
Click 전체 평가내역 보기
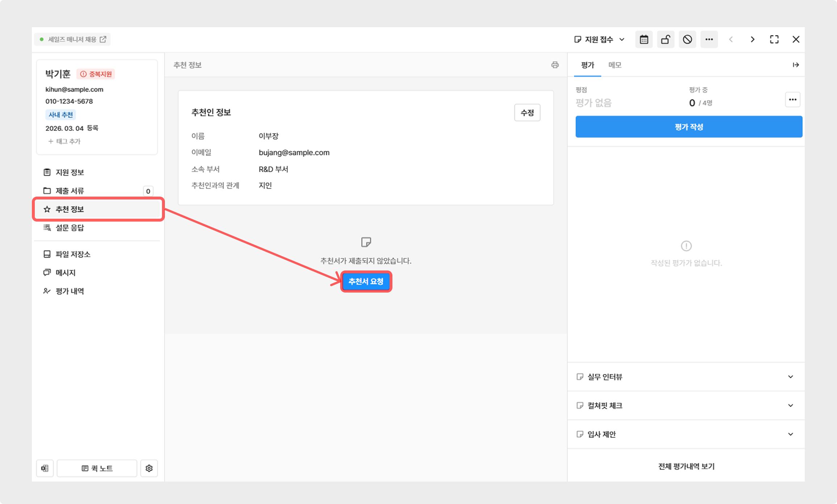[686, 466]
